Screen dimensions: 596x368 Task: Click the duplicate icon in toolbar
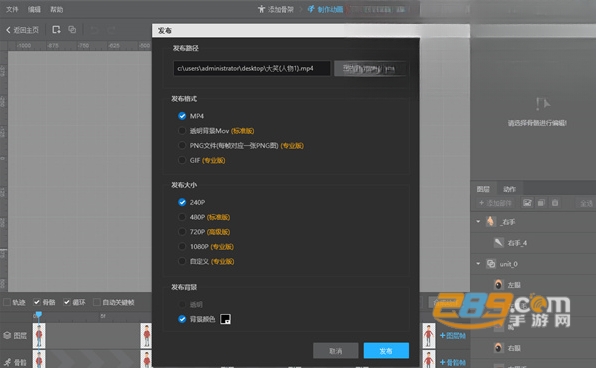(72, 30)
